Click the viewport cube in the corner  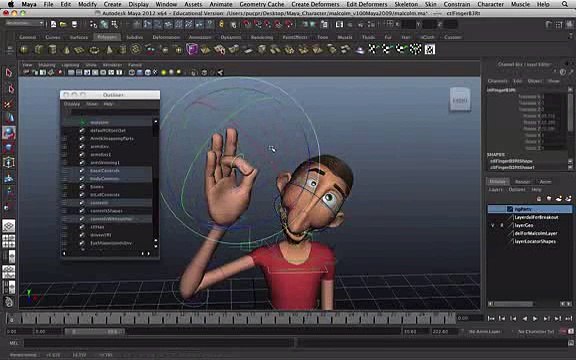(x=460, y=99)
